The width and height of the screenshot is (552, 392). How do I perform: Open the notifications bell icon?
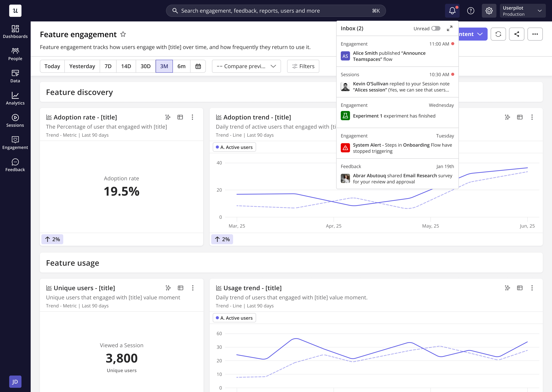(x=452, y=11)
